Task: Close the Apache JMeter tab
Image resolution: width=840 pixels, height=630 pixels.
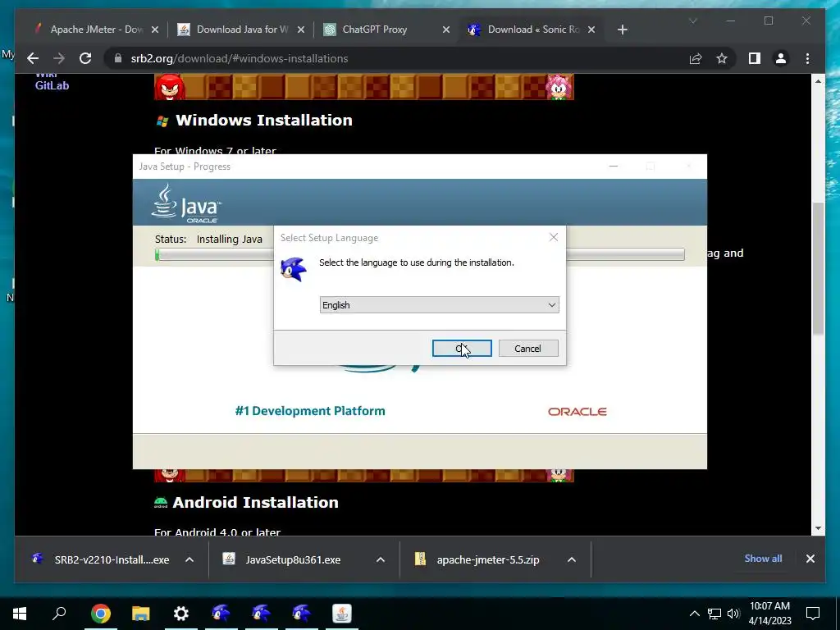Action: 155,30
